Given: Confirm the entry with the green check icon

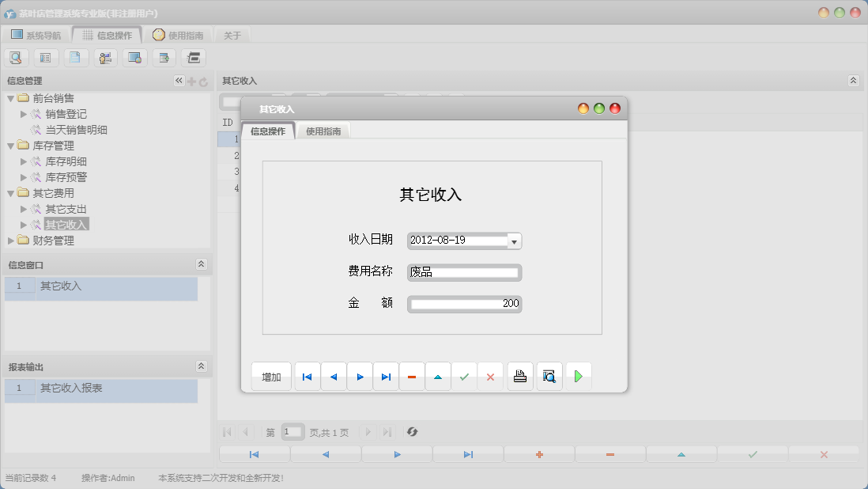Looking at the screenshot, I should pos(465,377).
